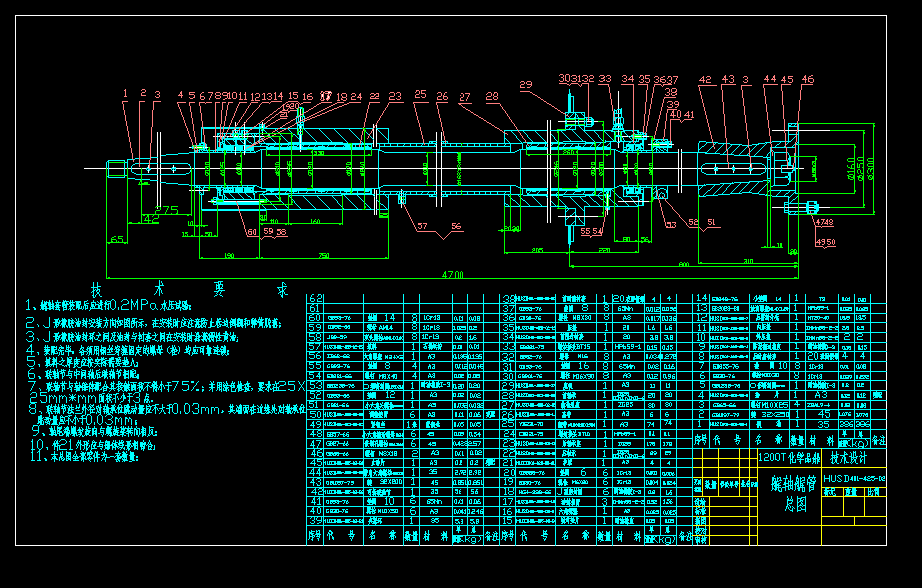Select the ø300 diameter dimension text
Image resolution: width=922 pixels, height=588 pixels.
868,165
